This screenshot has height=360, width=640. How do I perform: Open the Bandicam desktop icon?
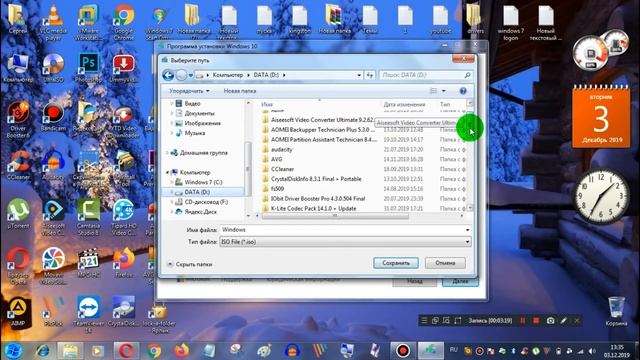pyautogui.click(x=53, y=117)
